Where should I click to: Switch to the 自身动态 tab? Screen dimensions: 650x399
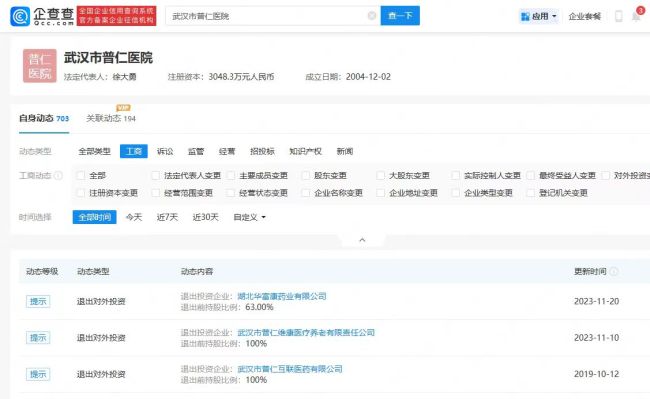coord(44,118)
